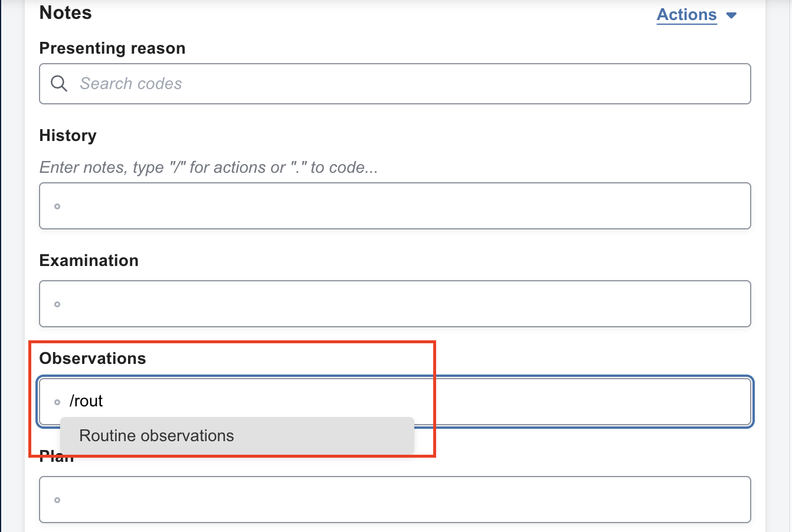
Task: Click inside the Plan notes box
Action: tap(395, 500)
